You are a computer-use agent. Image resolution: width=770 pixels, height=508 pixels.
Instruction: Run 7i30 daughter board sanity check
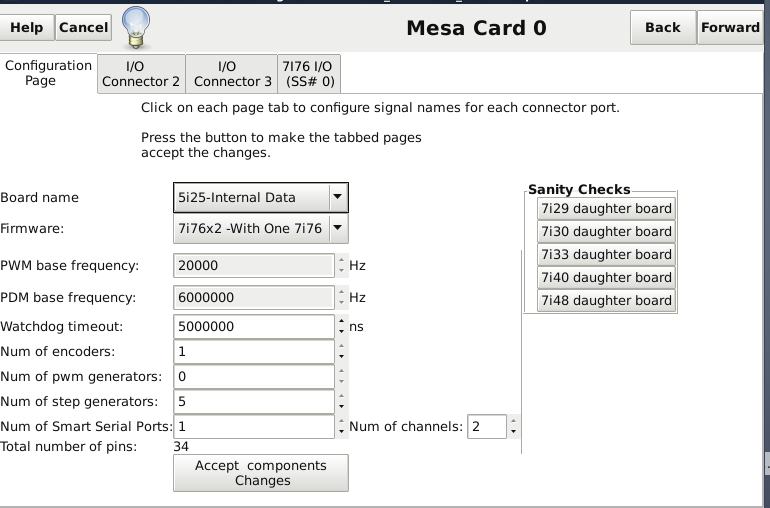606,231
